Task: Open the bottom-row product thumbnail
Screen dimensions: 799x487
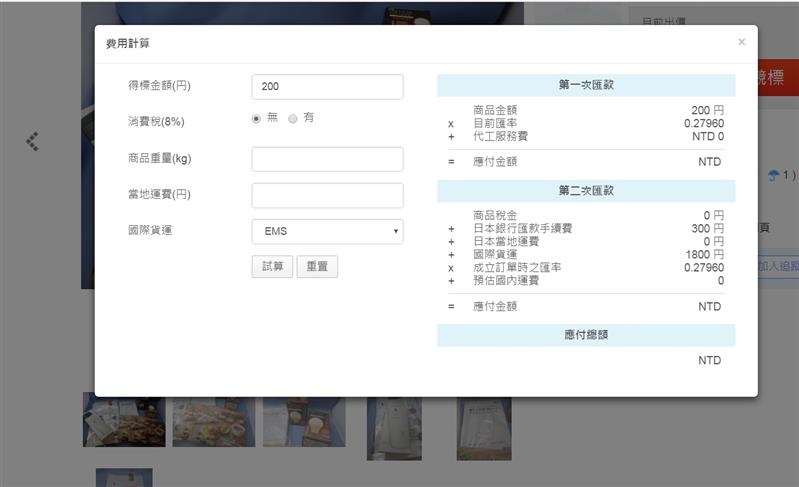Action: tap(124, 478)
